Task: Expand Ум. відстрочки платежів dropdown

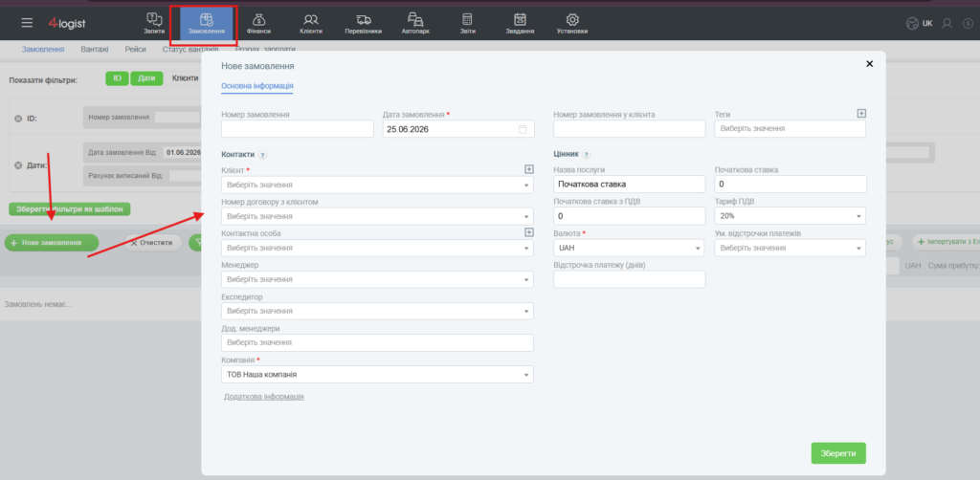Action: (x=858, y=249)
